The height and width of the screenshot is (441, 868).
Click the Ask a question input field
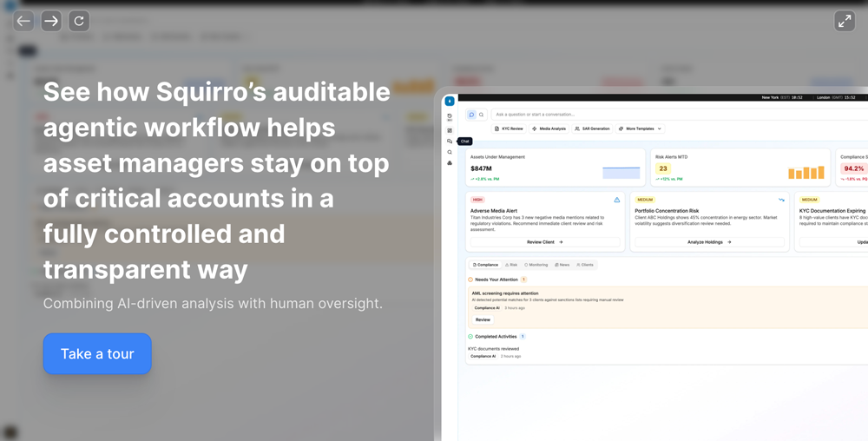680,115
